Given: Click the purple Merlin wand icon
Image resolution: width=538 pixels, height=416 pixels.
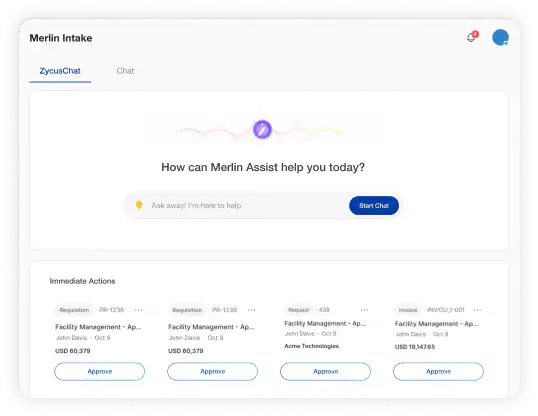Looking at the screenshot, I should [262, 129].
